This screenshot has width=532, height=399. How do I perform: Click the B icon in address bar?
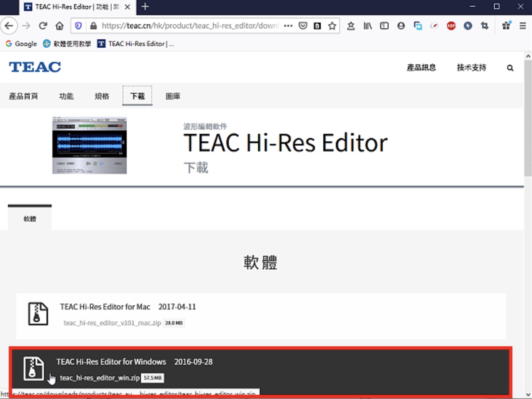[x=317, y=26]
